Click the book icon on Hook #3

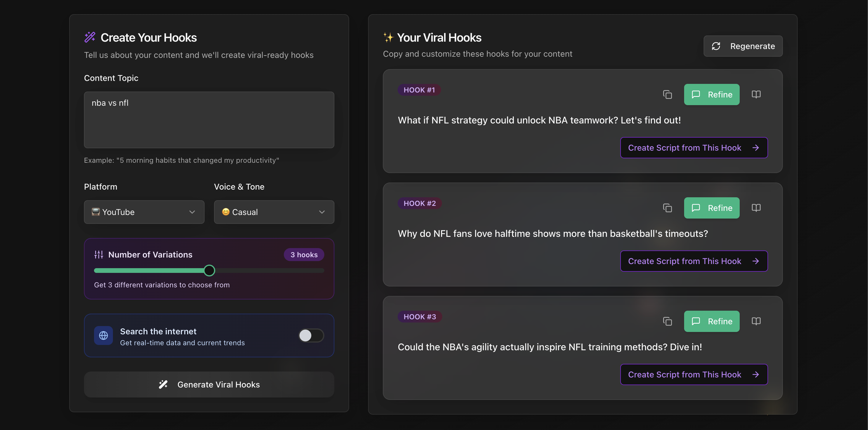coord(756,322)
